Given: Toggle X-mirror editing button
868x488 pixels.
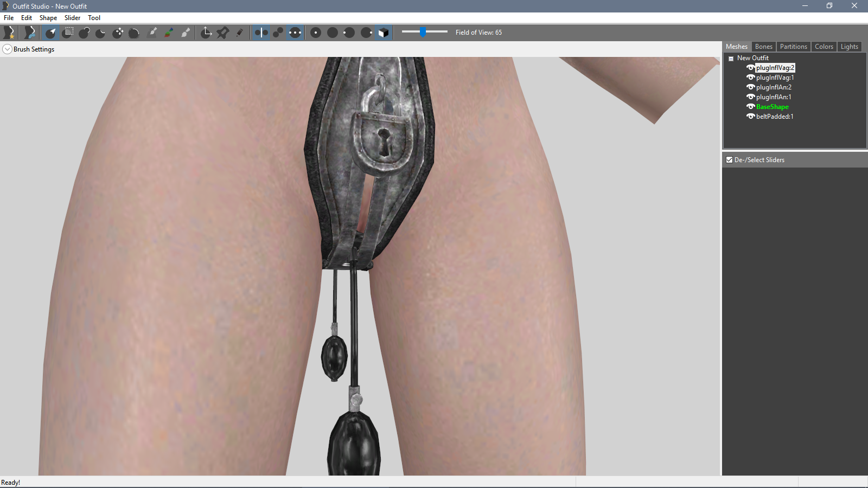Looking at the screenshot, I should (261, 33).
